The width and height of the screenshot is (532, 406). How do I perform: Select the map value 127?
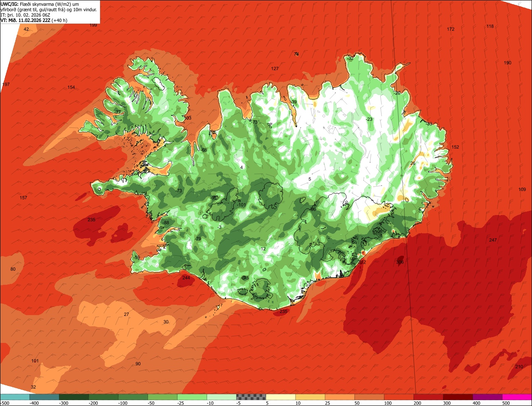pyautogui.click(x=275, y=68)
